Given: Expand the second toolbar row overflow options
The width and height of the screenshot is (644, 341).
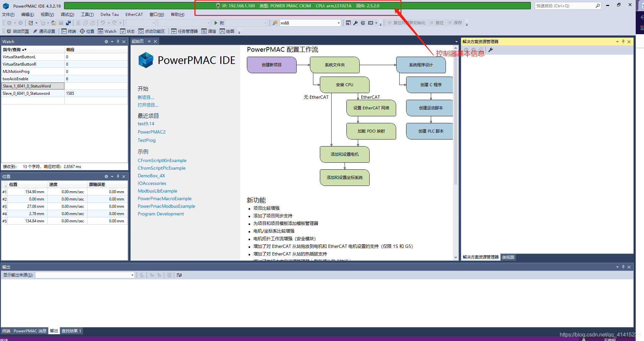Looking at the screenshot, I should [x=239, y=32].
